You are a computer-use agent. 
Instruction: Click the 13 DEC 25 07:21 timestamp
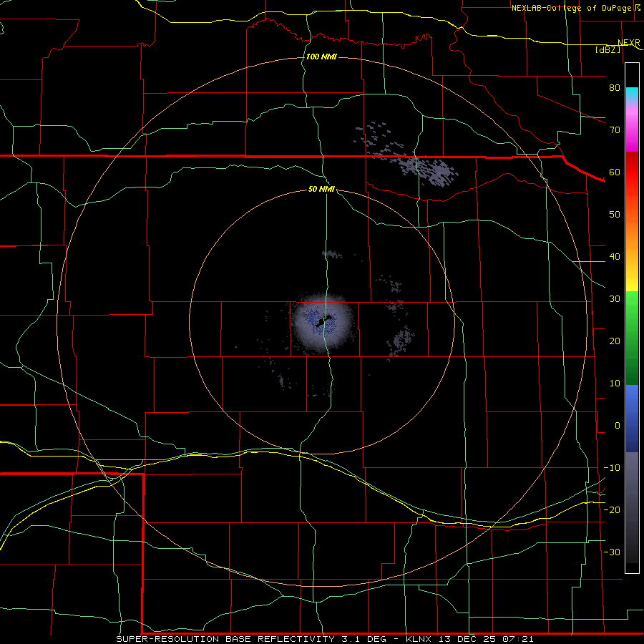click(486, 640)
